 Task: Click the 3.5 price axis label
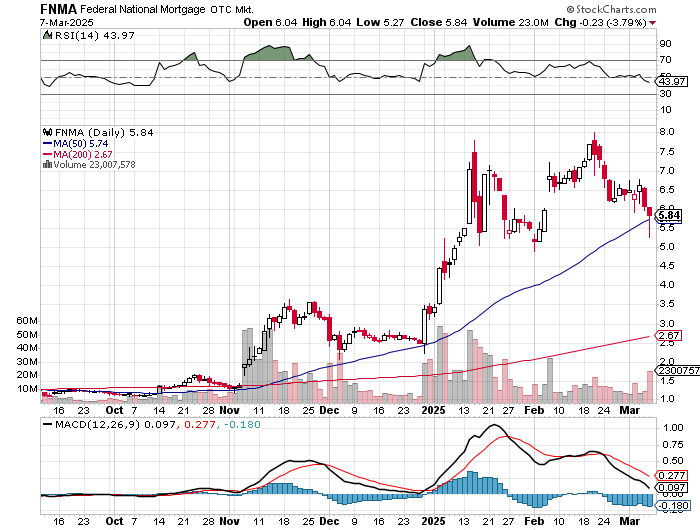click(667, 304)
